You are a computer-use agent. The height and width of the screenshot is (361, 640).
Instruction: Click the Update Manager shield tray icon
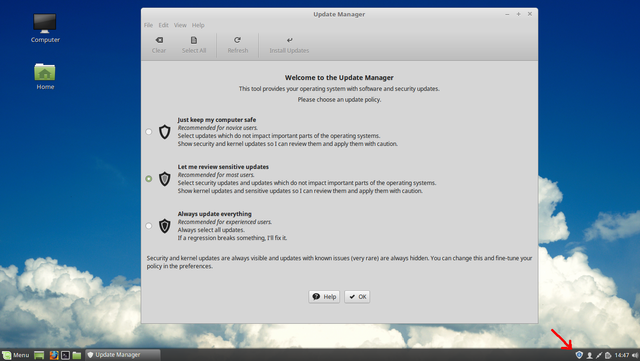[579, 355]
